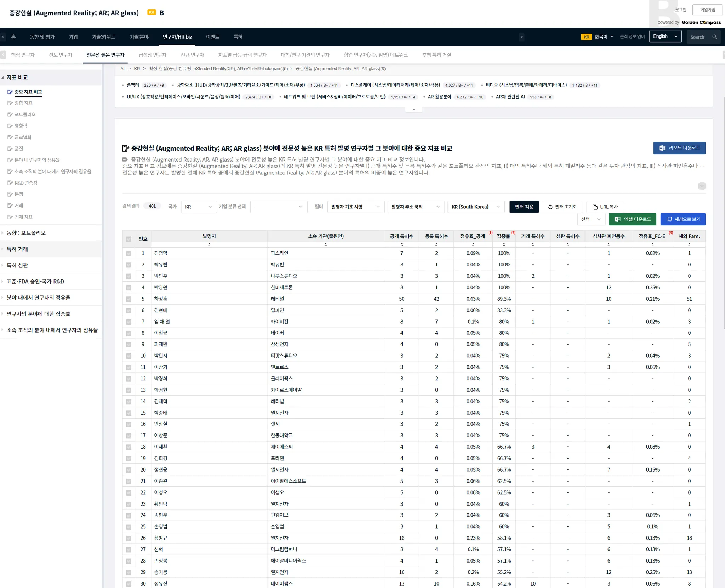Check the box for row 김영덕
Image resolution: width=725 pixels, height=588 pixels.
pos(129,253)
